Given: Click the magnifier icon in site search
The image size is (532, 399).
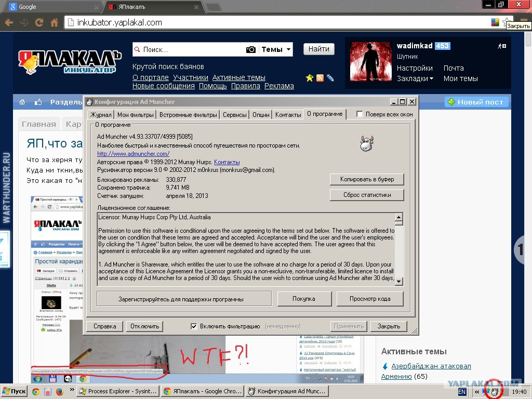Looking at the screenshot, I should pyautogui.click(x=137, y=49).
